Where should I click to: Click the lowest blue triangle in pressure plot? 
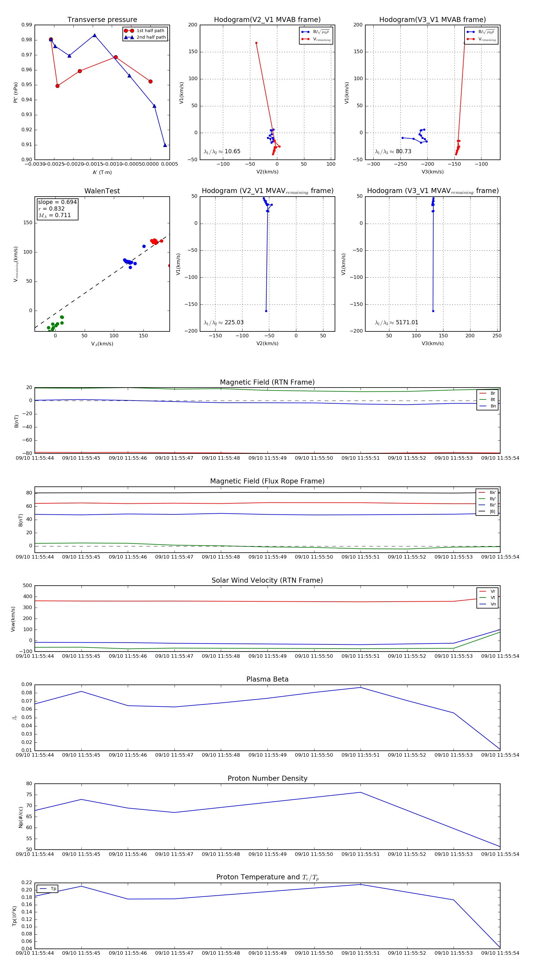[165, 145]
